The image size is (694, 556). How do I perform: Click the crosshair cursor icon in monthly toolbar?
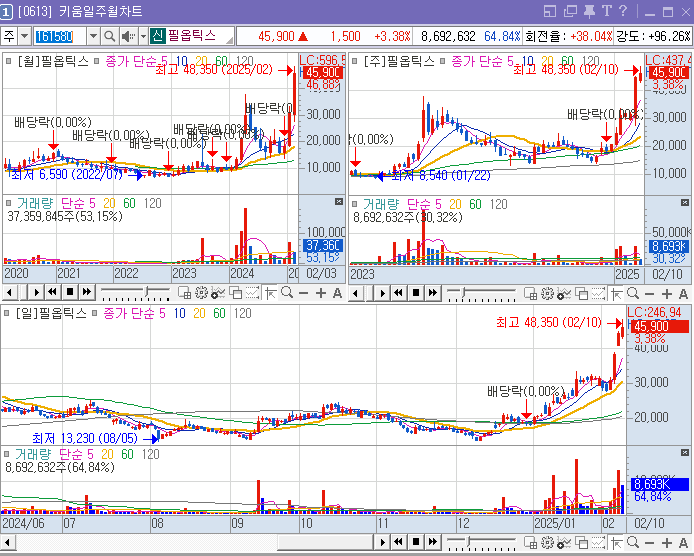click(x=270, y=293)
